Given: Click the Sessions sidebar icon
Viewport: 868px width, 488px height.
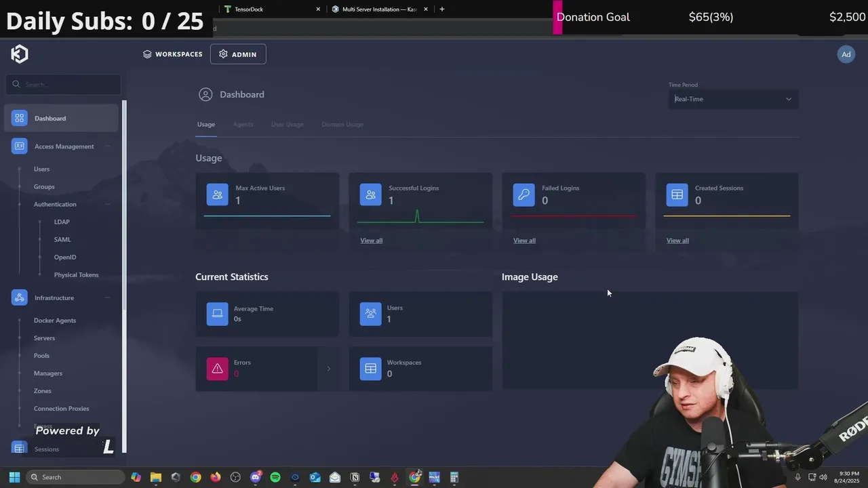Looking at the screenshot, I should (19, 449).
